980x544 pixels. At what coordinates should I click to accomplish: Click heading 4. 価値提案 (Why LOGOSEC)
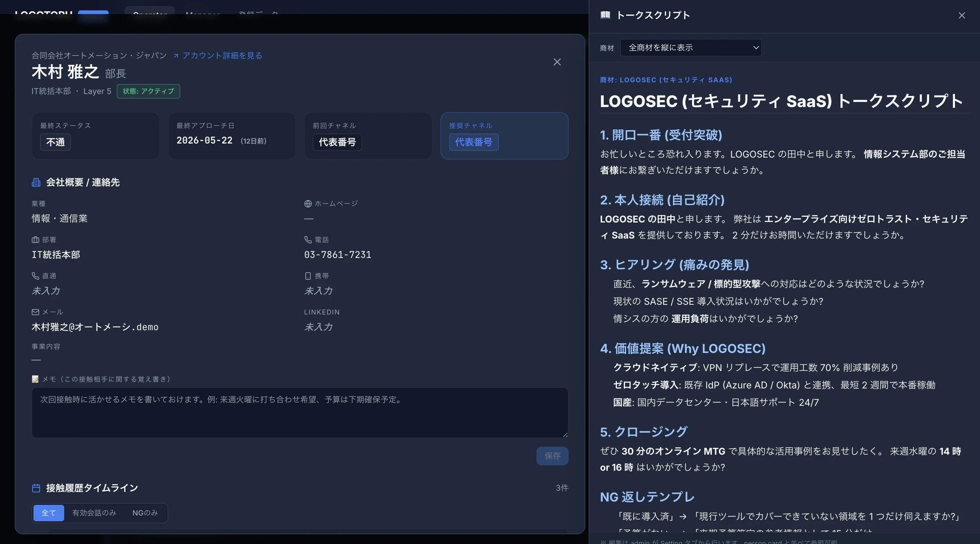pyautogui.click(x=683, y=349)
